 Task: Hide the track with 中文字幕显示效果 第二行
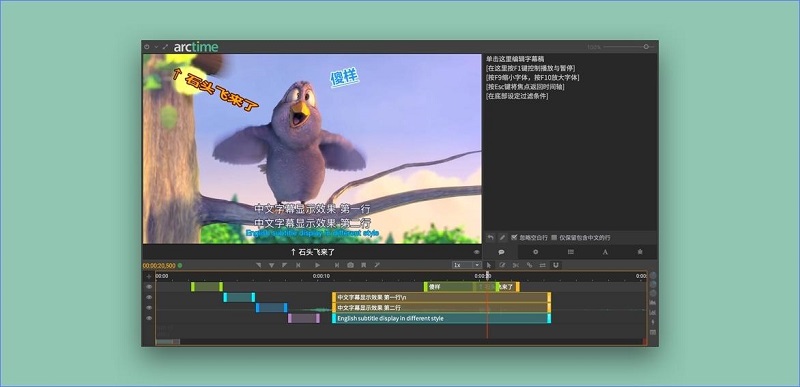149,307
